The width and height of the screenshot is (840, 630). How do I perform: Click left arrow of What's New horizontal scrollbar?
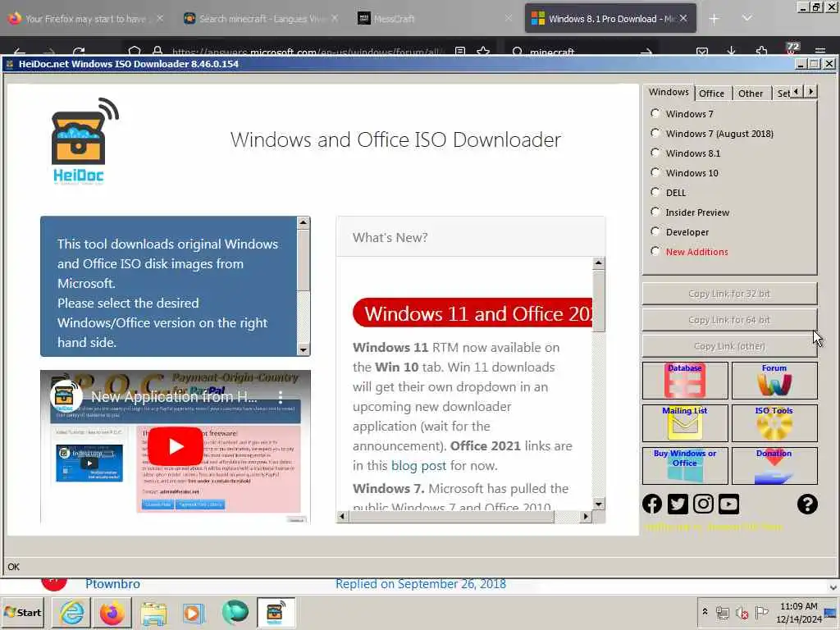point(342,517)
